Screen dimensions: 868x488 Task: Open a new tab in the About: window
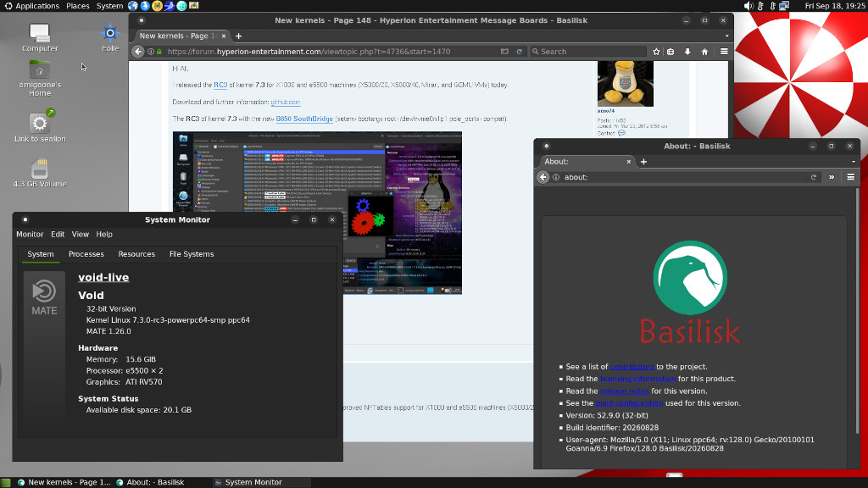tap(644, 162)
